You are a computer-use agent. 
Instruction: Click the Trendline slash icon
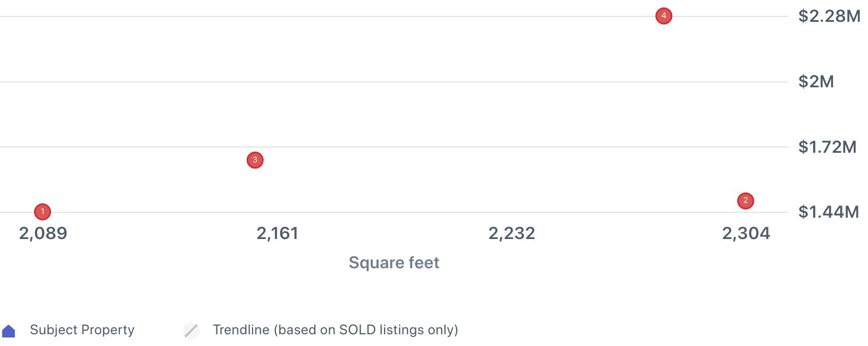point(191,331)
